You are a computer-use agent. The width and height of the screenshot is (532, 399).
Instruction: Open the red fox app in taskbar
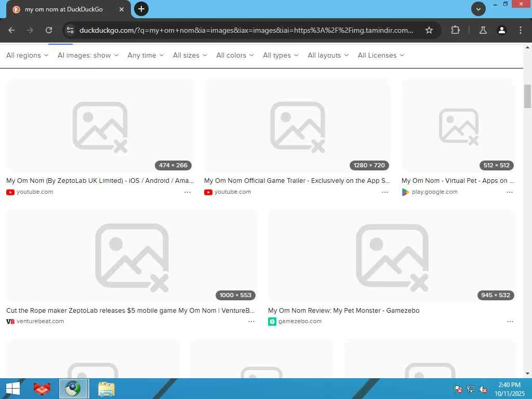pyautogui.click(x=42, y=389)
